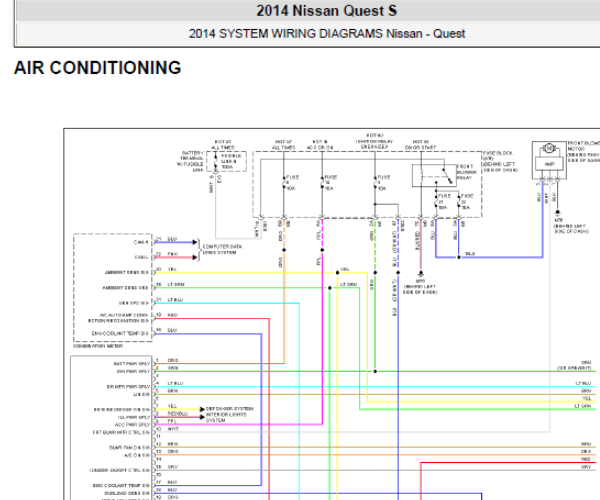Click the Fusible Link 100A box
Viewport: 600px width, 500px height.
[x=227, y=161]
